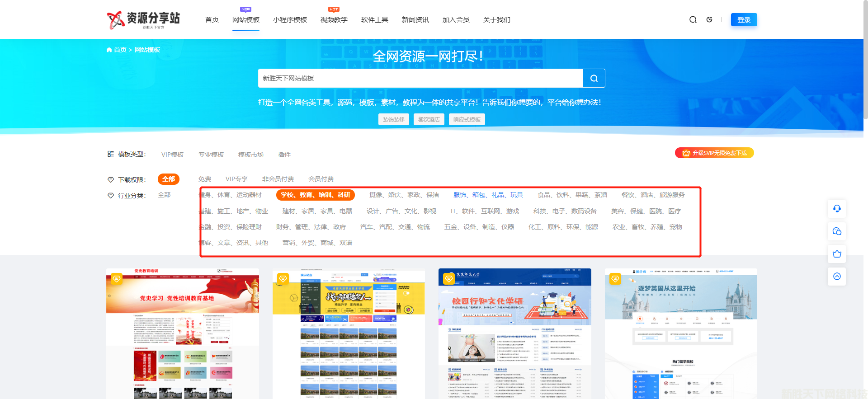Viewport: 868px width, 399px height.
Task: Click the floating shopping basket icon
Action: [837, 254]
